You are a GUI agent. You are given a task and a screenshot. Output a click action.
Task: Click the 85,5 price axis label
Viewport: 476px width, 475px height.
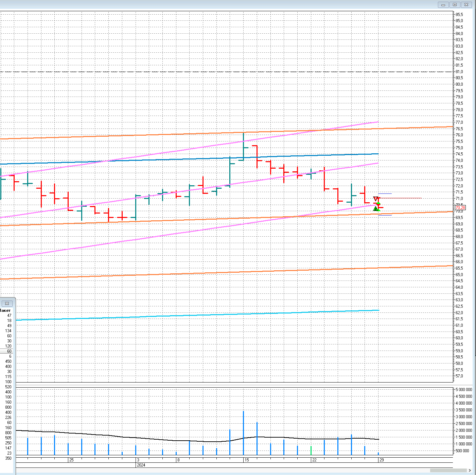(x=459, y=14)
